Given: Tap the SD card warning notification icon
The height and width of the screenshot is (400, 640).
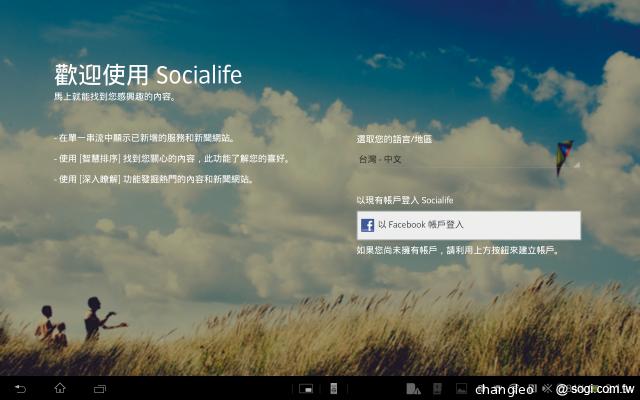Looking at the screenshot, I should tap(413, 389).
